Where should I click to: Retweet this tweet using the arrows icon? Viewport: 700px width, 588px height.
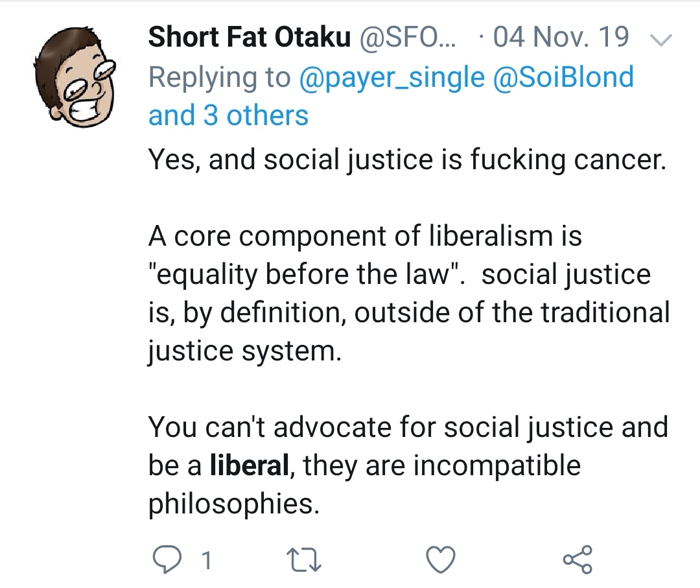click(x=303, y=559)
